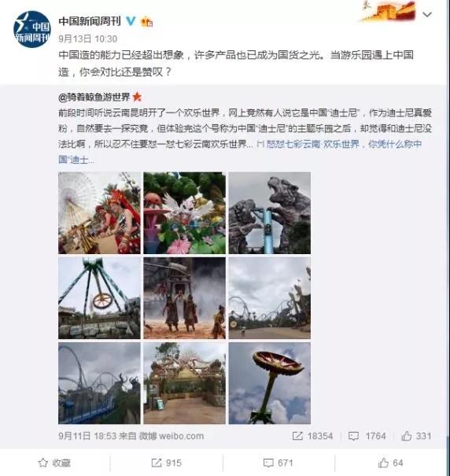The image size is (450, 476).
Task: Toggle thumbs-up like showing 64
Action: tap(390, 463)
